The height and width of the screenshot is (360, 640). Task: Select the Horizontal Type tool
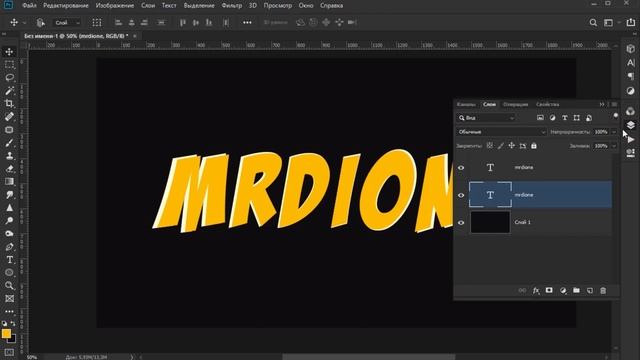point(9,260)
